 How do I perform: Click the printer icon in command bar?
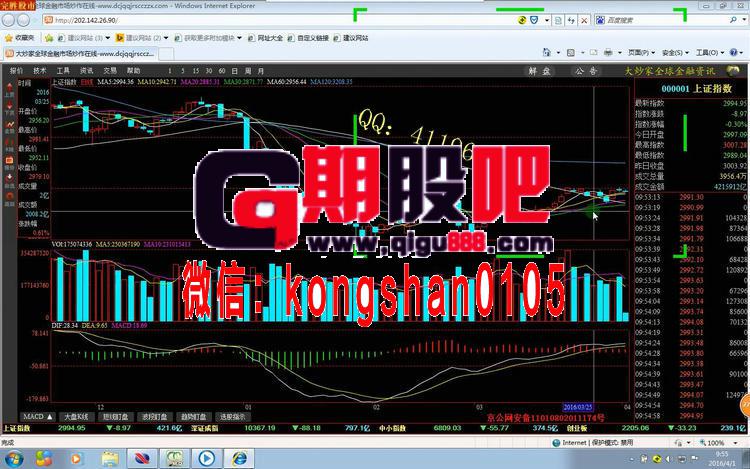point(608,53)
